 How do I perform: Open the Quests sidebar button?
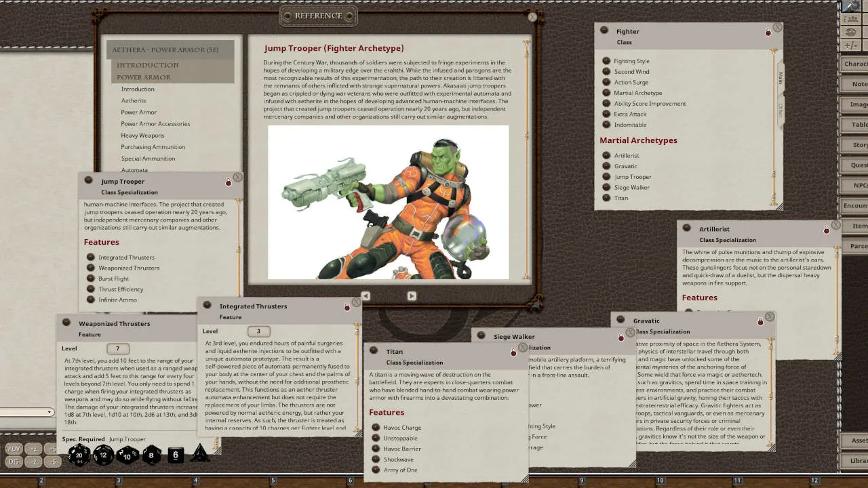point(854,165)
